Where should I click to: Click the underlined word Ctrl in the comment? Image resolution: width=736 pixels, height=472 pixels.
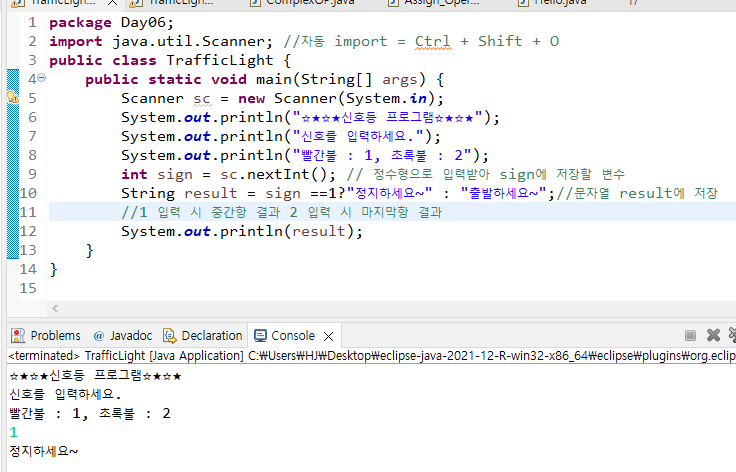pos(432,41)
